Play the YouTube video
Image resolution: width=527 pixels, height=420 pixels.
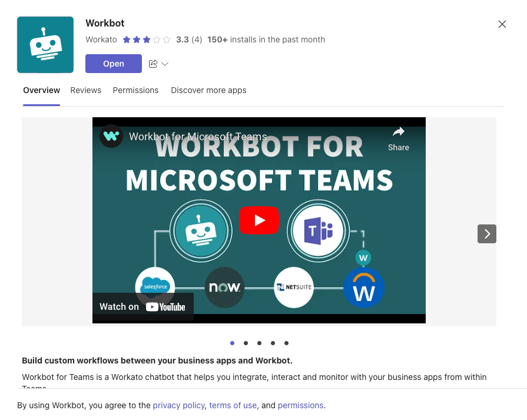pyautogui.click(x=258, y=220)
